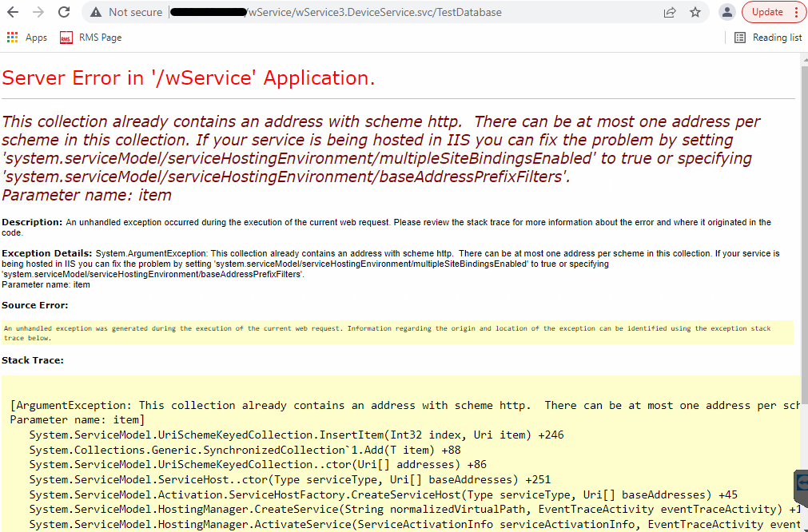The height and width of the screenshot is (532, 808).
Task: Reload the current page
Action: [64, 12]
